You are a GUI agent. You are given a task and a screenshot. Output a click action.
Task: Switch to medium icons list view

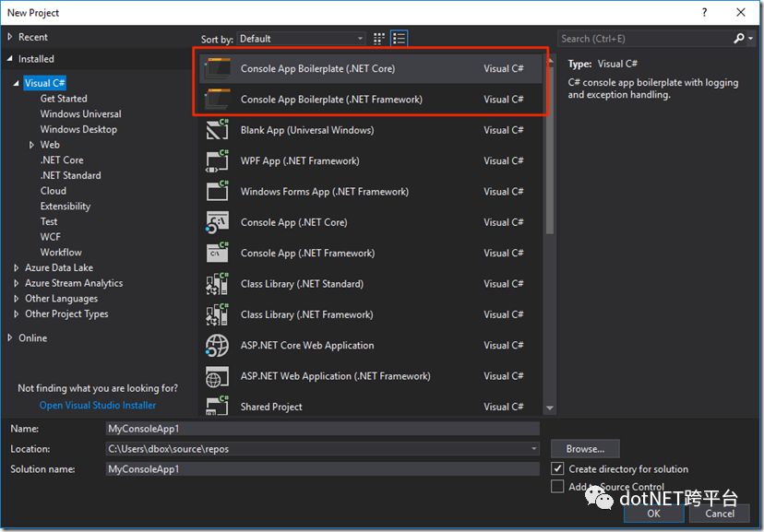point(399,39)
